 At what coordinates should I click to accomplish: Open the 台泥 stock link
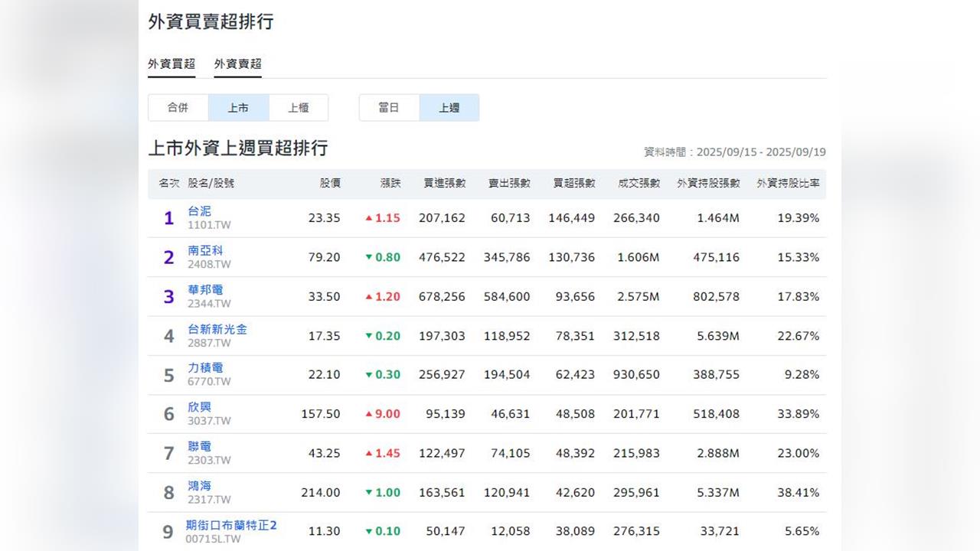tap(199, 211)
